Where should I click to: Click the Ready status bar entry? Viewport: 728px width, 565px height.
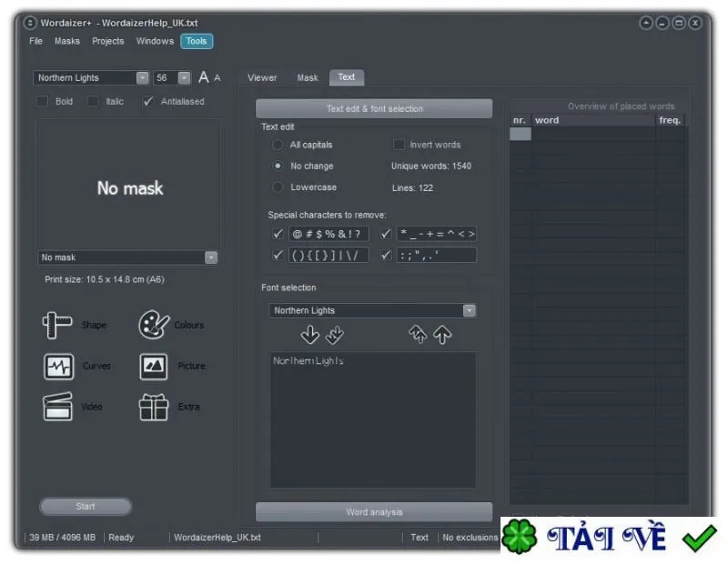(121, 537)
